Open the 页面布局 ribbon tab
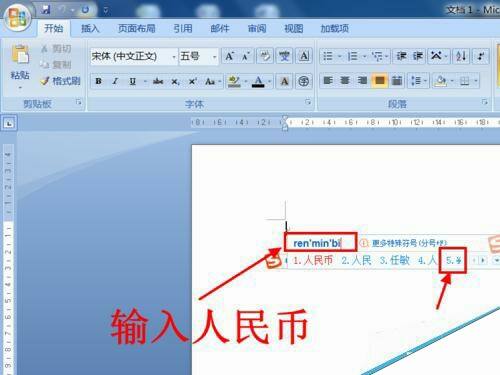Viewport: 500px width, 375px height. (137, 29)
